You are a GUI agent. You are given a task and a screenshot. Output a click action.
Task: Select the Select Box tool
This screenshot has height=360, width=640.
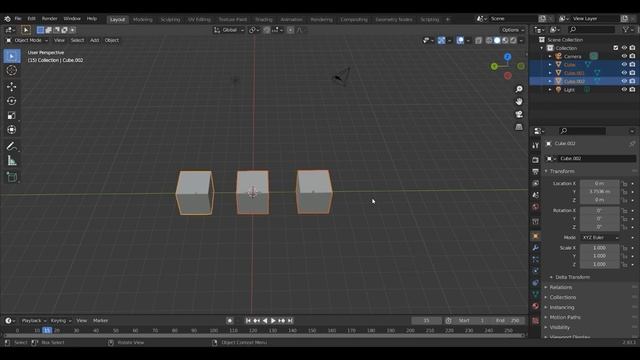tap(12, 56)
